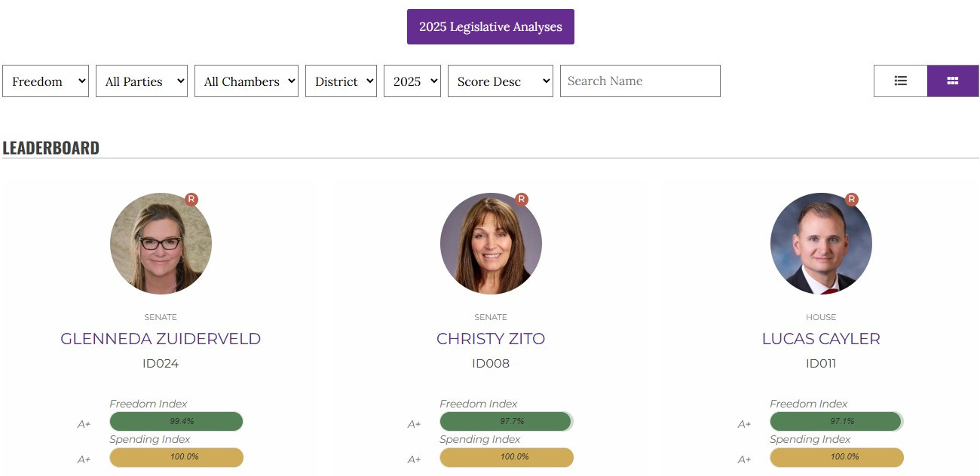Click Cayler's Spending Index A+ grade

click(x=745, y=459)
